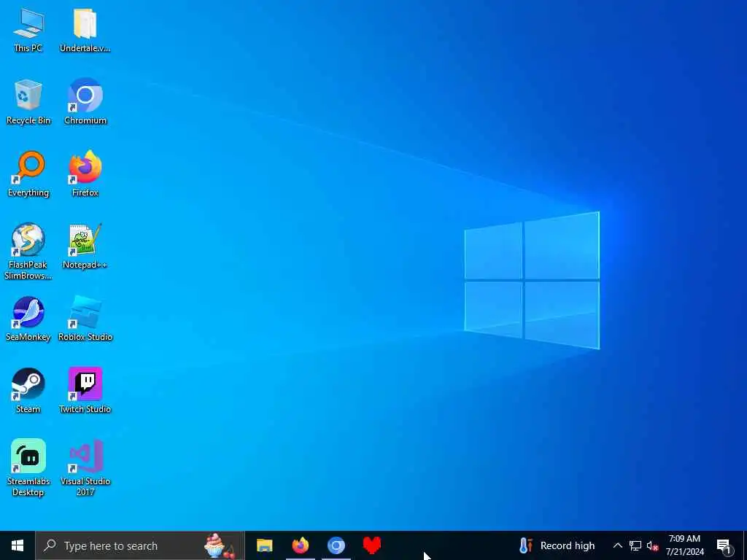Open the notification center icon

click(724, 545)
